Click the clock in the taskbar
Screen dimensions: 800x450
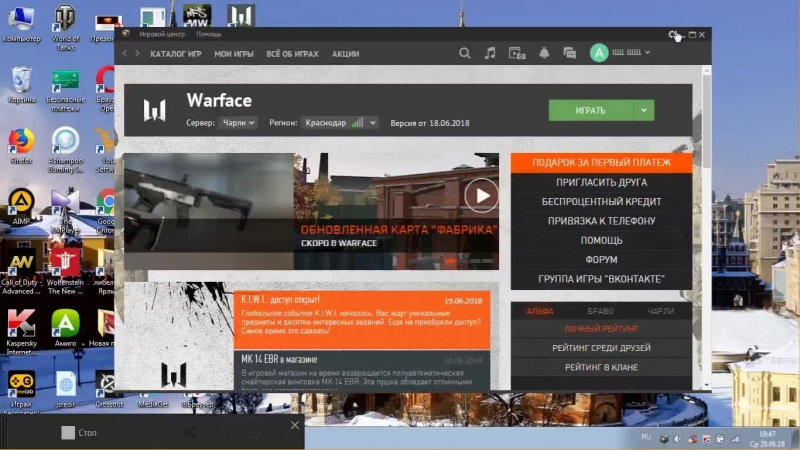pos(767,439)
